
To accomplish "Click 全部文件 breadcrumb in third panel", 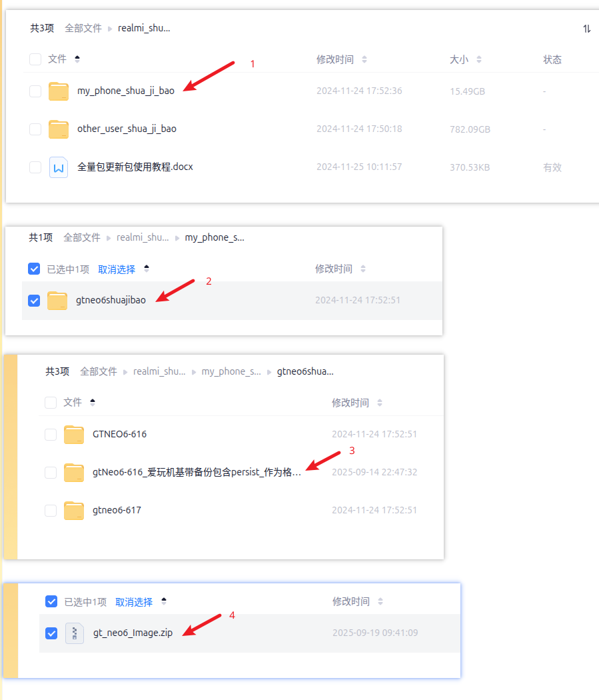I will pos(98,371).
